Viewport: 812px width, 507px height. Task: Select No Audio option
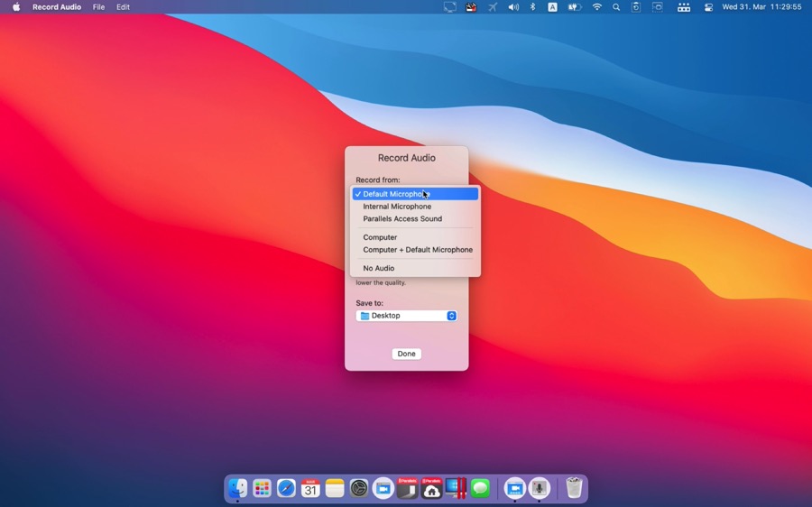point(379,268)
